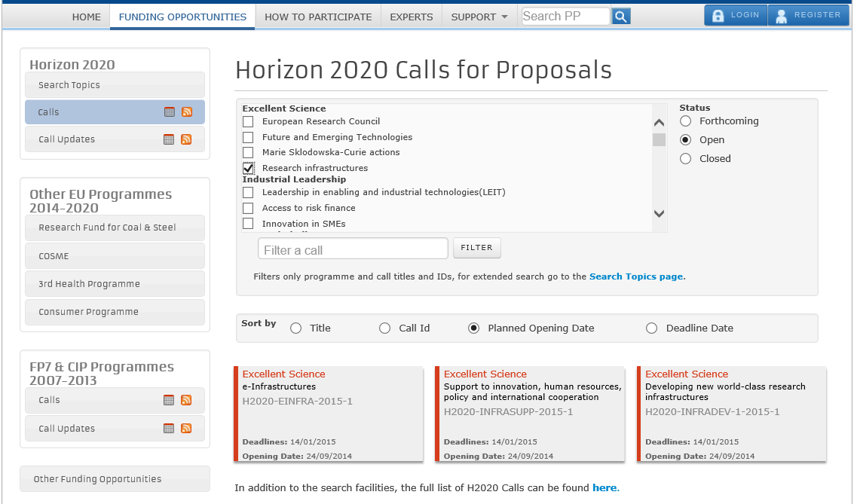Click the programme list scroll down arrow
This screenshot has width=854, height=504.
(659, 214)
